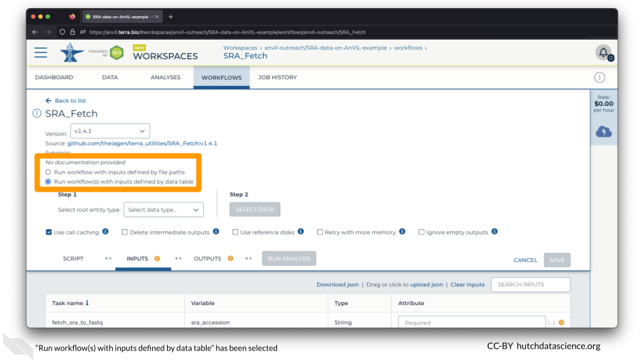The image size is (644, 362).
Task: Click the RUN ANALYSIS button
Action: click(288, 259)
